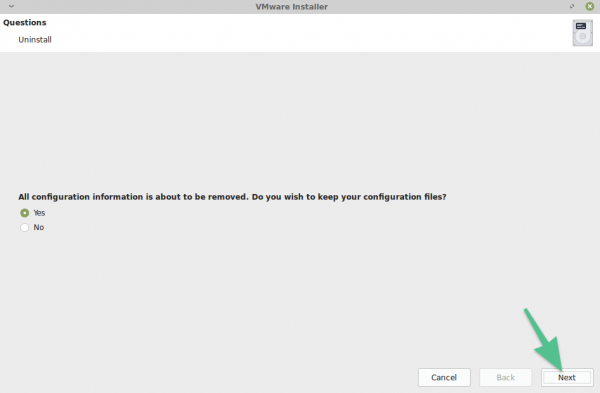Close the VMware Installer window
The height and width of the screenshot is (393, 600).
(x=589, y=6)
